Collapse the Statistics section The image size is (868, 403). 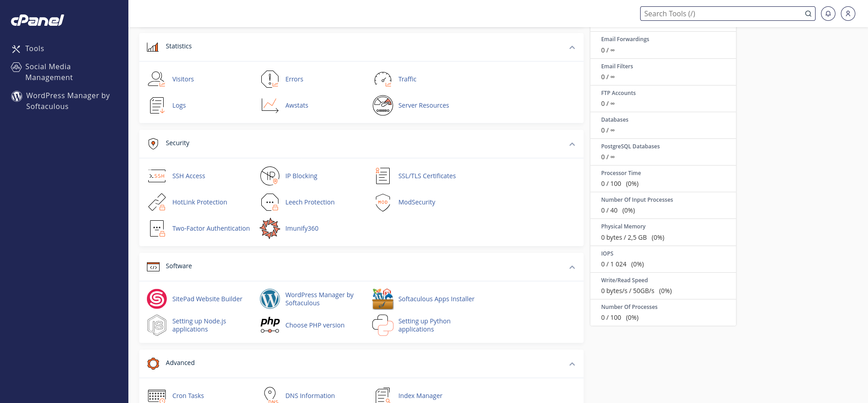(572, 47)
